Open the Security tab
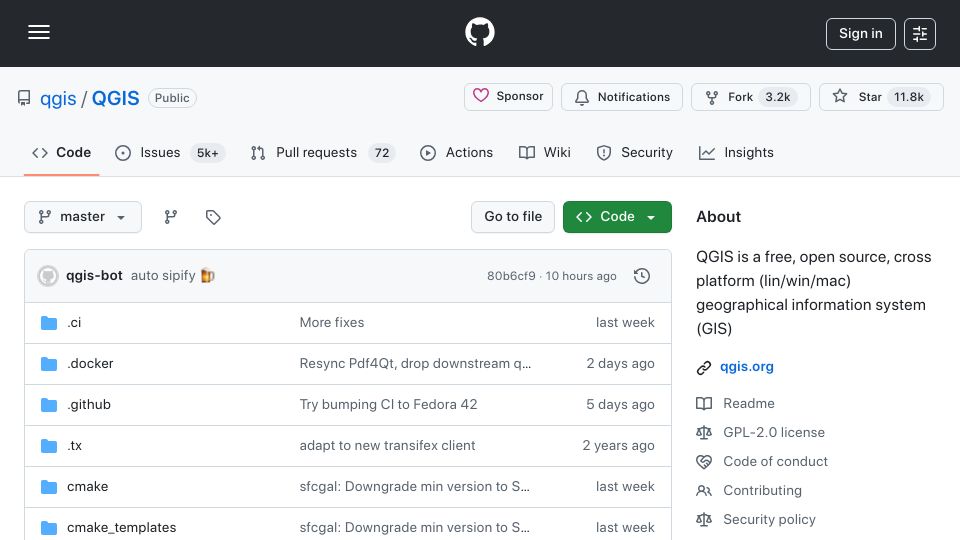Screen dimensions: 960x540 634,152
